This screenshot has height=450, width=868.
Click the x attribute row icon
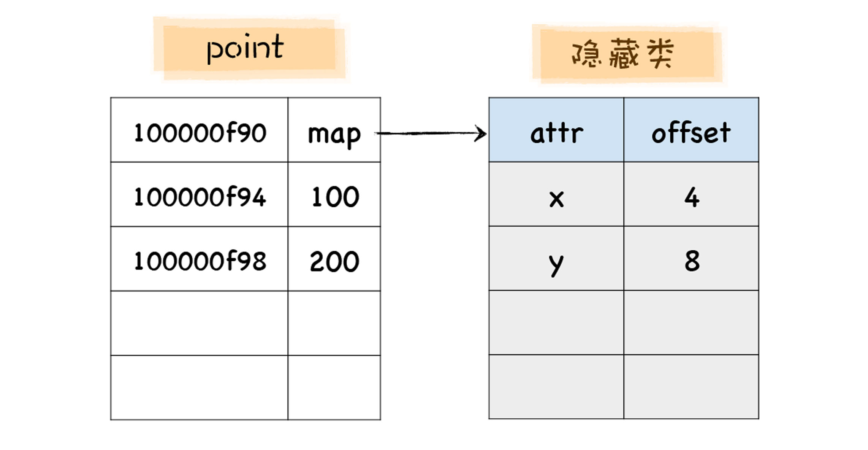pyautogui.click(x=548, y=196)
